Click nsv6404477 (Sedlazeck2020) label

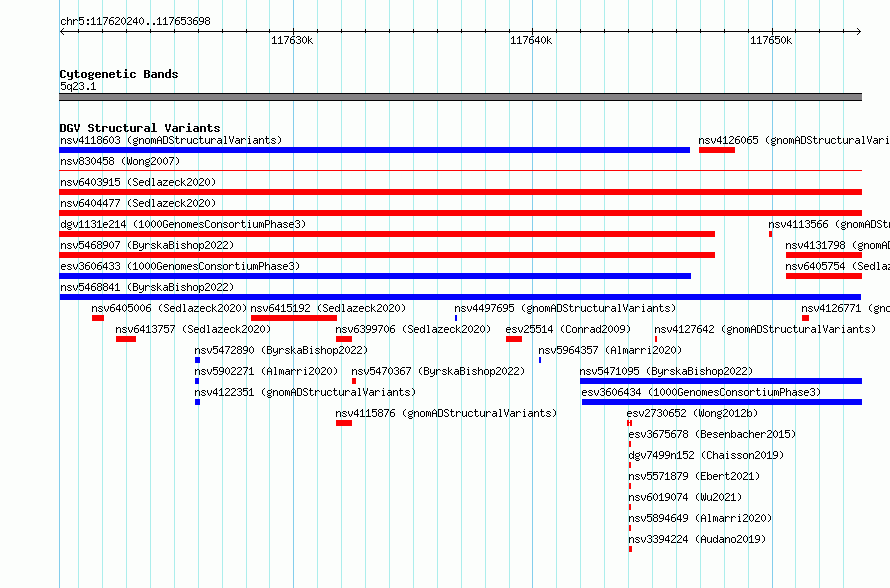coord(138,203)
